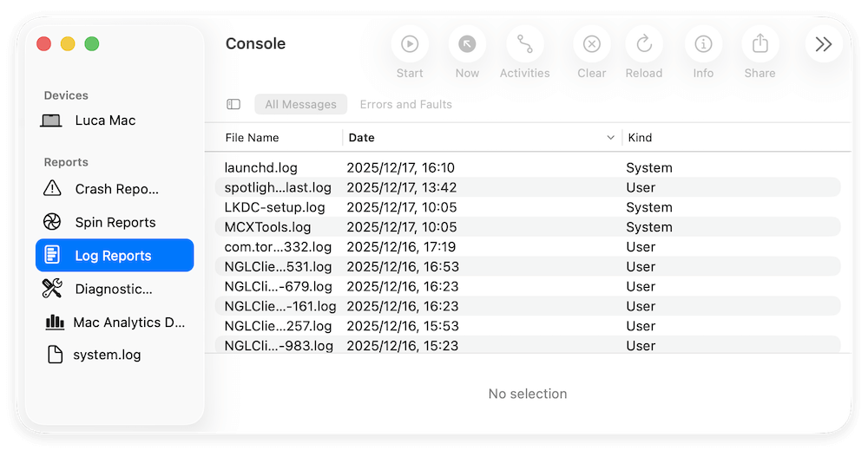868x450 pixels.
Task: Select the NGLClie...257.log row
Action: tap(528, 326)
